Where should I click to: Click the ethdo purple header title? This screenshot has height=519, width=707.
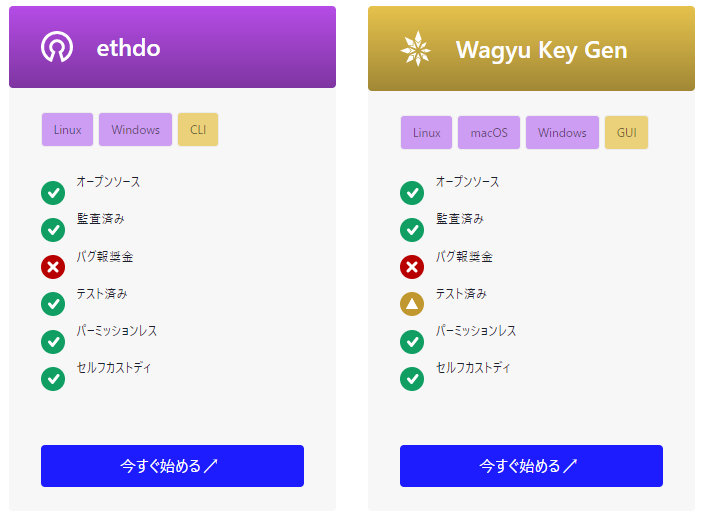[x=129, y=48]
